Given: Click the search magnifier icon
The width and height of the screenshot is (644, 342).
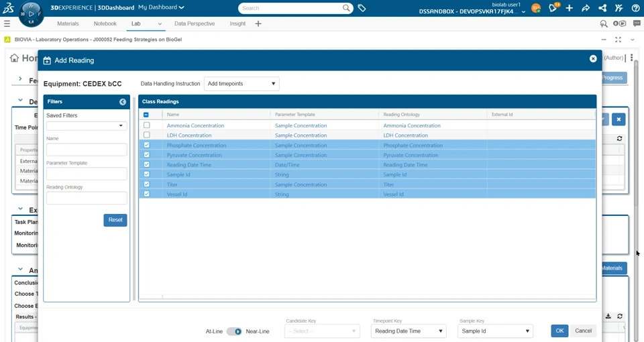Looking at the screenshot, I should [346, 8].
